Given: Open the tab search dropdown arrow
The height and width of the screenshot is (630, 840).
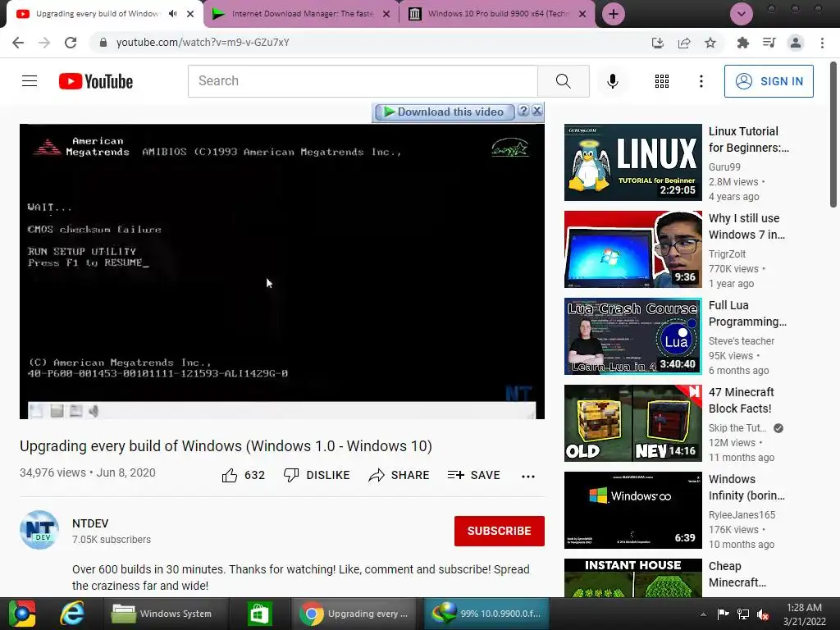Looking at the screenshot, I should [x=742, y=14].
